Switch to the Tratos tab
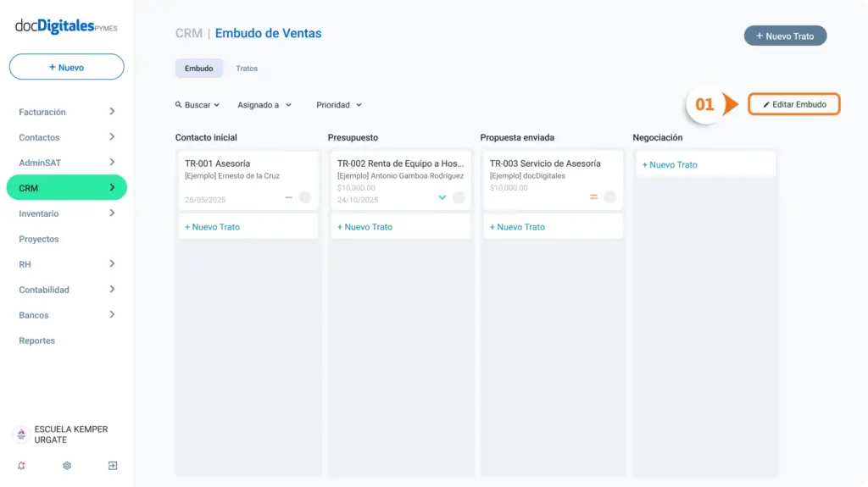868x487 pixels. tap(247, 69)
